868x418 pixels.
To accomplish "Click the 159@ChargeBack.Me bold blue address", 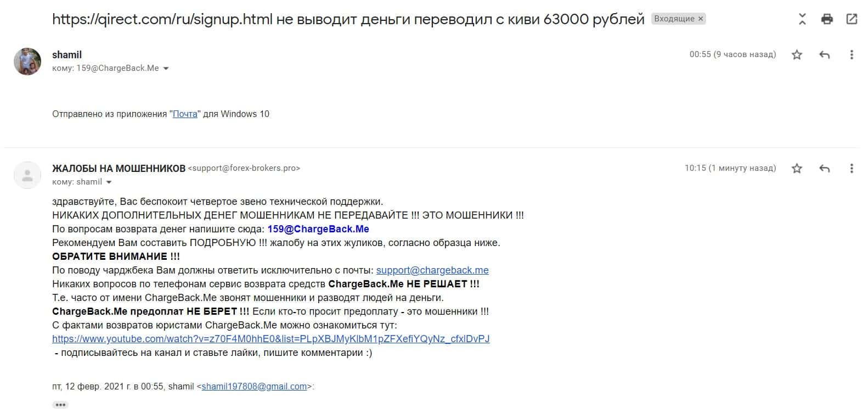I will [x=318, y=229].
